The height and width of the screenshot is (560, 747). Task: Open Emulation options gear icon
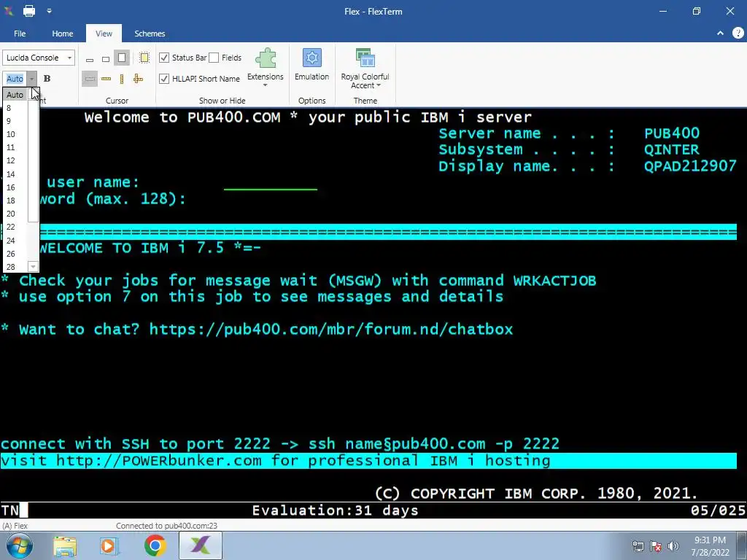pos(312,64)
